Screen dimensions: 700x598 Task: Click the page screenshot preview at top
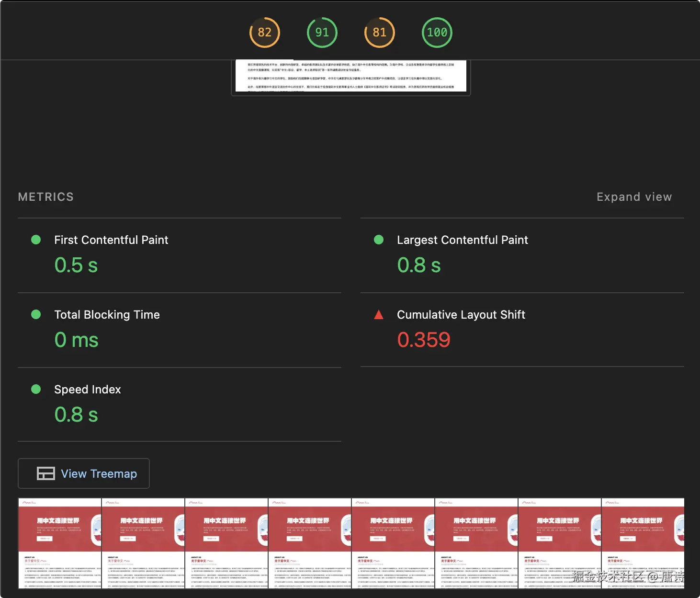350,76
